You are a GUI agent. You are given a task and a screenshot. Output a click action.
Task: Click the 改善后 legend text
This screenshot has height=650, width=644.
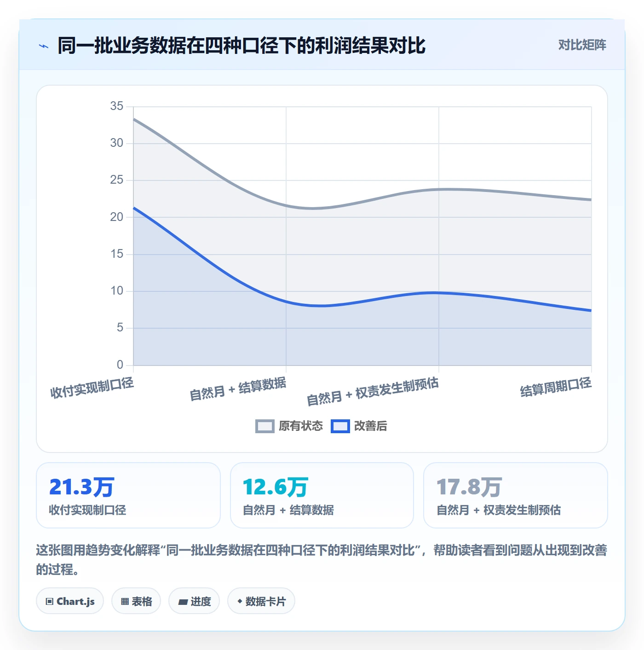point(371,426)
